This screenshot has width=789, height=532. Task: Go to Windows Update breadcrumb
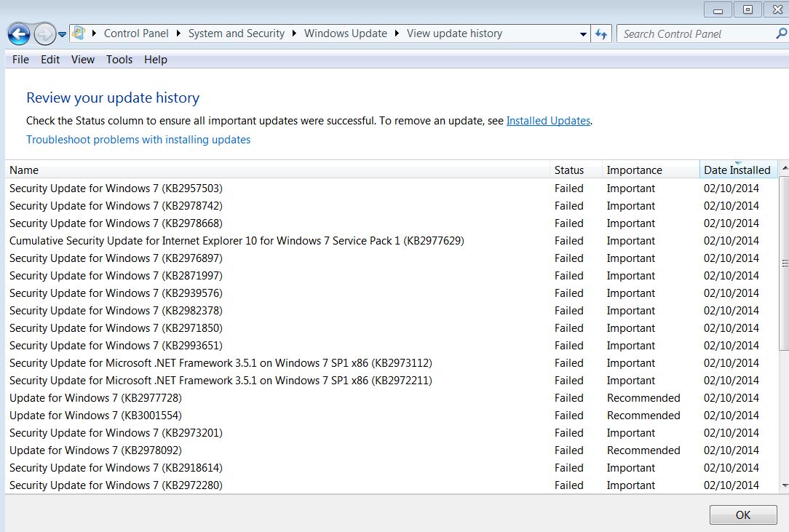pos(346,33)
